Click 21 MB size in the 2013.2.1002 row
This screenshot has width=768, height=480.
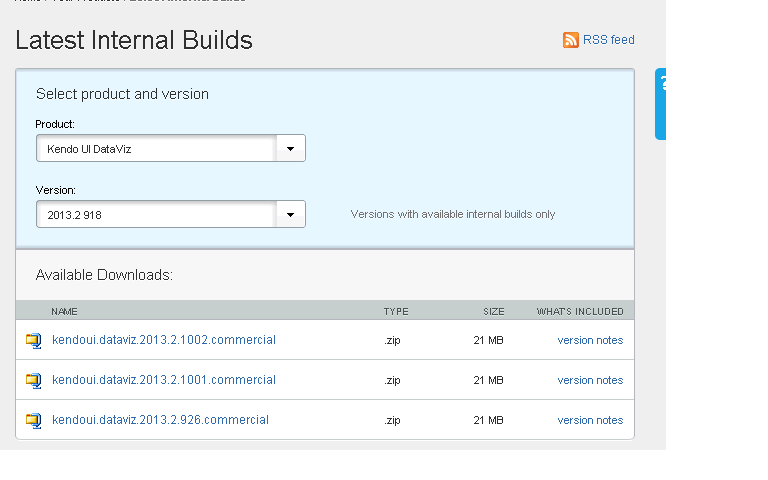[x=488, y=340]
